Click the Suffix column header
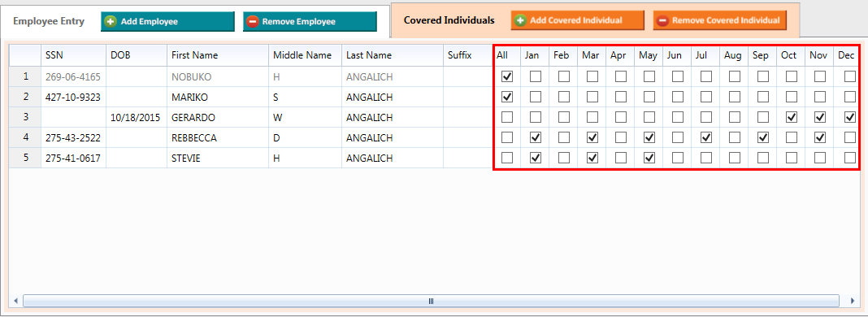Screen dimensions: 868x317 pyautogui.click(x=468, y=55)
